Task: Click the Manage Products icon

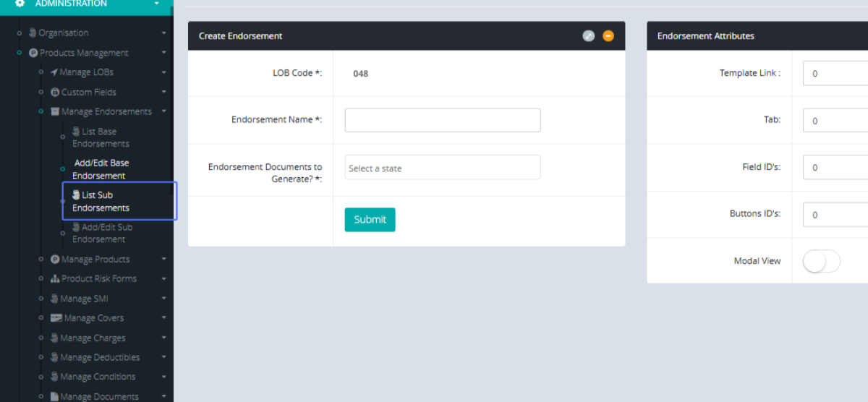Action: click(55, 259)
